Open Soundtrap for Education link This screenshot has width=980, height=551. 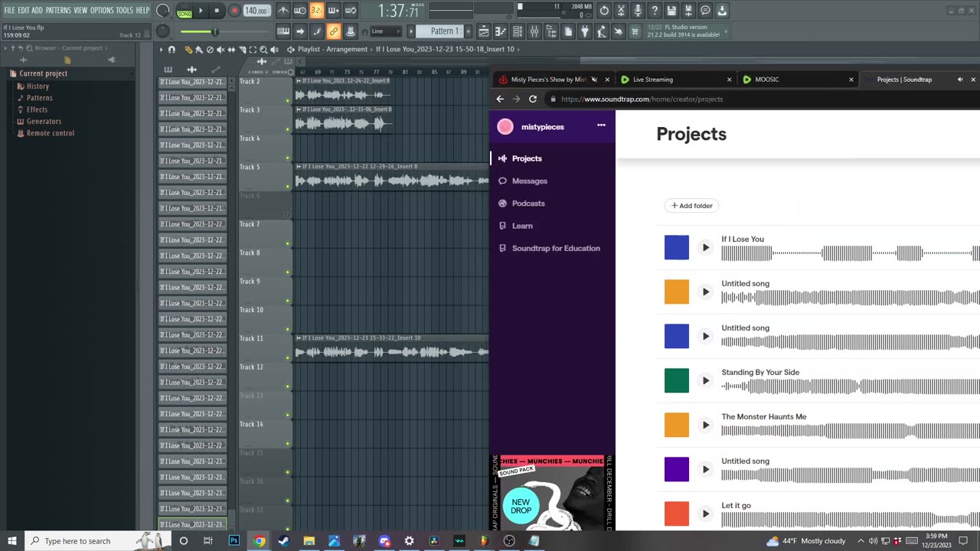pyautogui.click(x=556, y=248)
